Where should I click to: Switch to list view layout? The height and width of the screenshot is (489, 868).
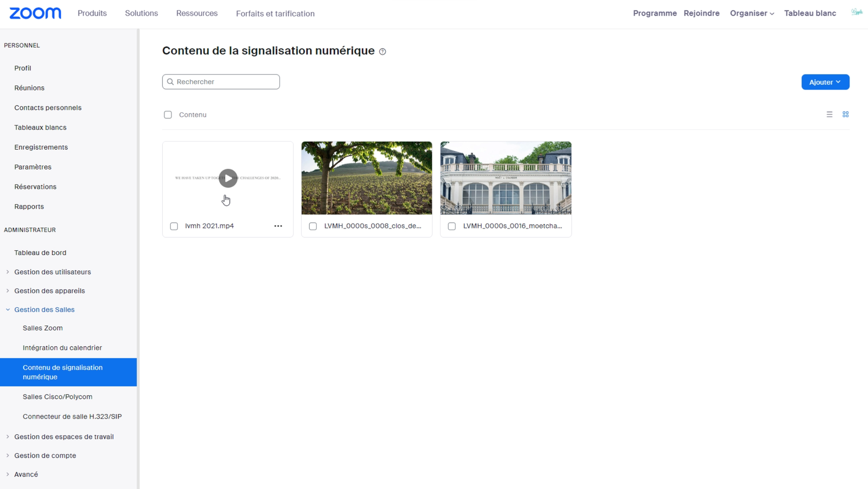[829, 115]
